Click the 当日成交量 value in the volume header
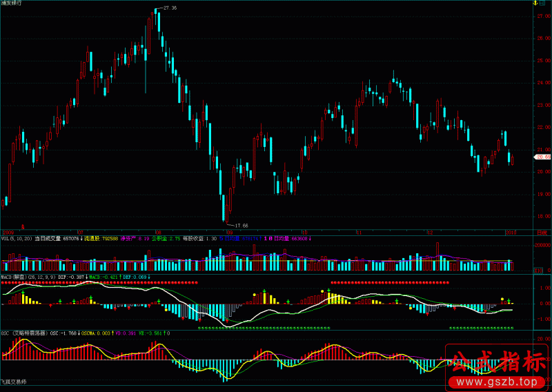Viewport: 552px width, 392px height. click(70, 238)
